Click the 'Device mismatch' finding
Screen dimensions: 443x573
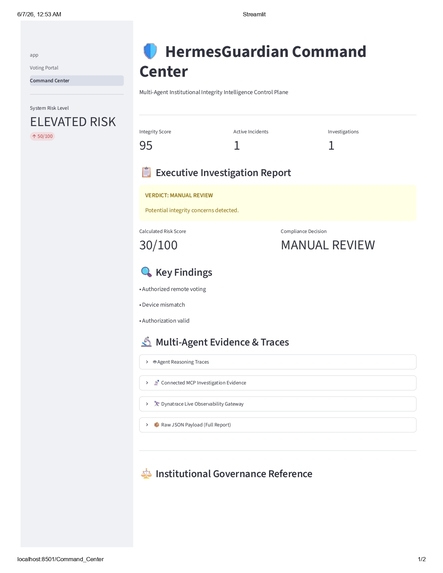[163, 305]
